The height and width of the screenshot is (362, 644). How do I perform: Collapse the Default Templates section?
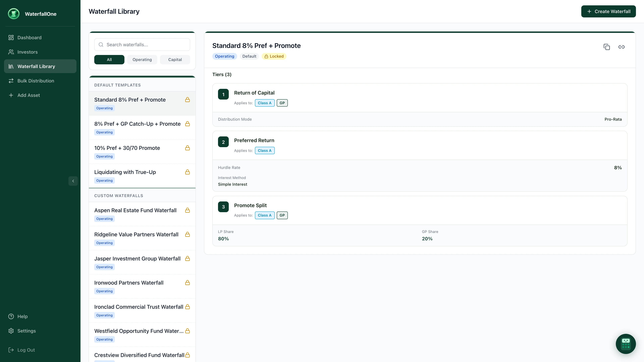point(118,85)
